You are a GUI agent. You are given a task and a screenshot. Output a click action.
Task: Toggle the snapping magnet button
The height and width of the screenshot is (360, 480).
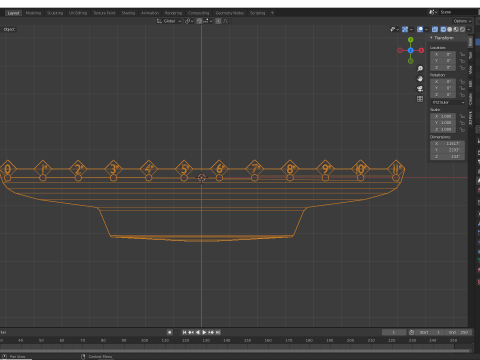(199, 21)
